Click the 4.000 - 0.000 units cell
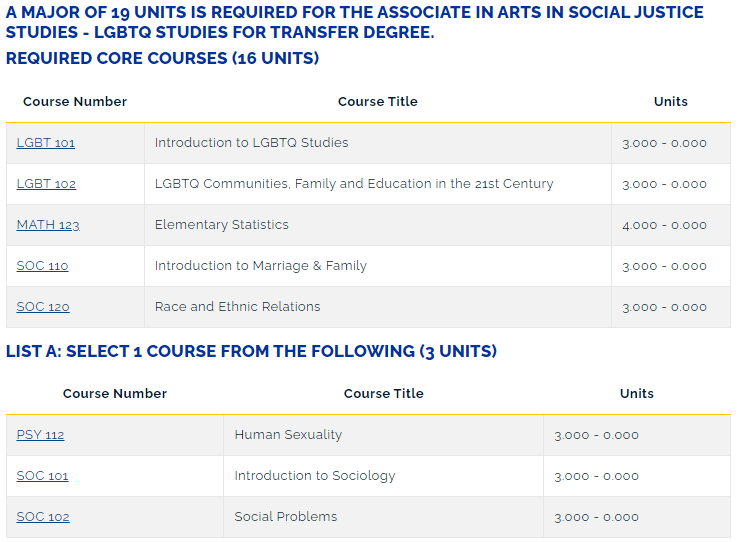 [664, 225]
